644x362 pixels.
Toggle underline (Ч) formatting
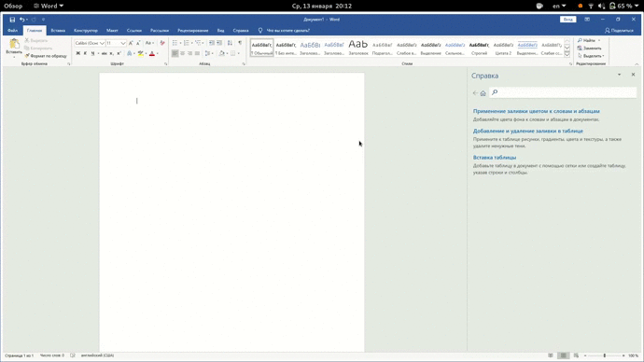tap(92, 53)
